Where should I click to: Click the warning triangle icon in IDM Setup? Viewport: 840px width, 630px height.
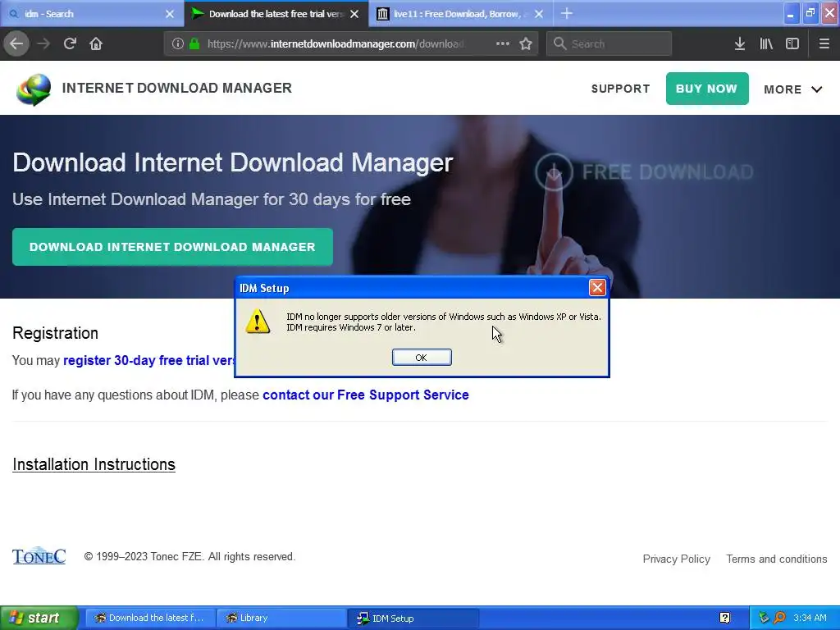coord(258,322)
